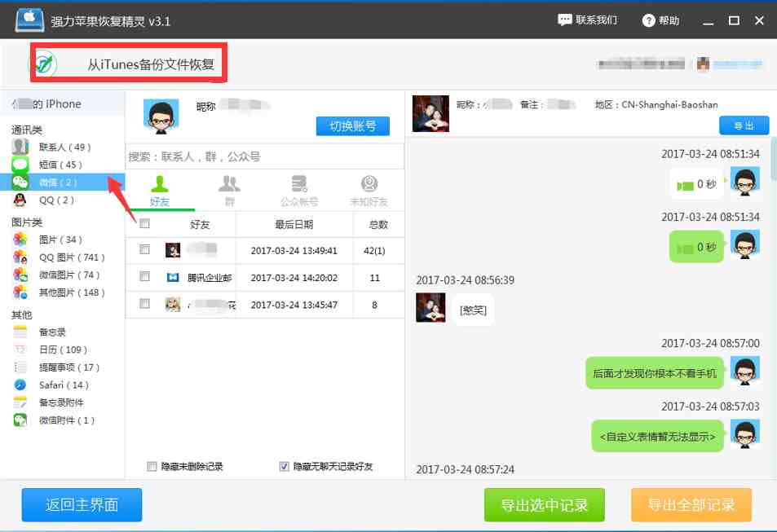Switch to the 群 groups tab
Image resolution: width=777 pixels, height=532 pixels.
pos(229,191)
